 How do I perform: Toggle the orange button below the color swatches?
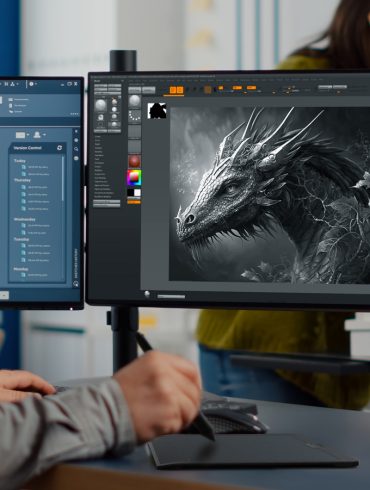click(x=134, y=202)
